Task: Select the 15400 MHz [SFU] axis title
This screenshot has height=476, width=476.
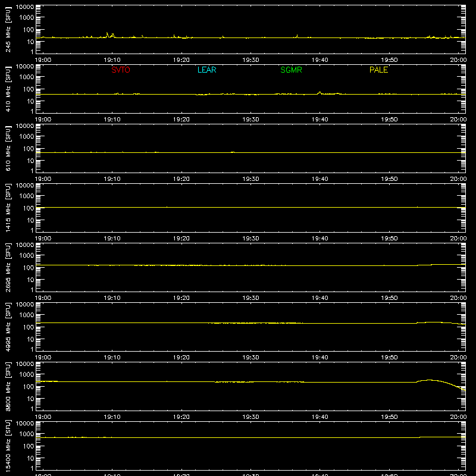Action: (x=8, y=446)
